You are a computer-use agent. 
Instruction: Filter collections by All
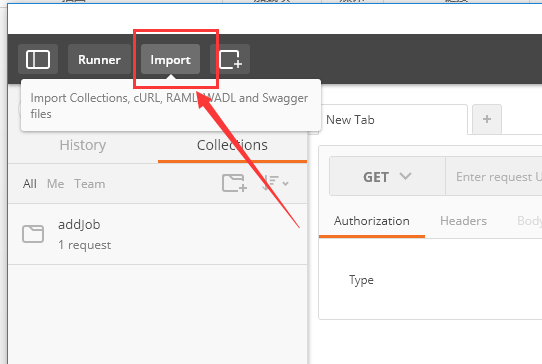click(x=30, y=184)
